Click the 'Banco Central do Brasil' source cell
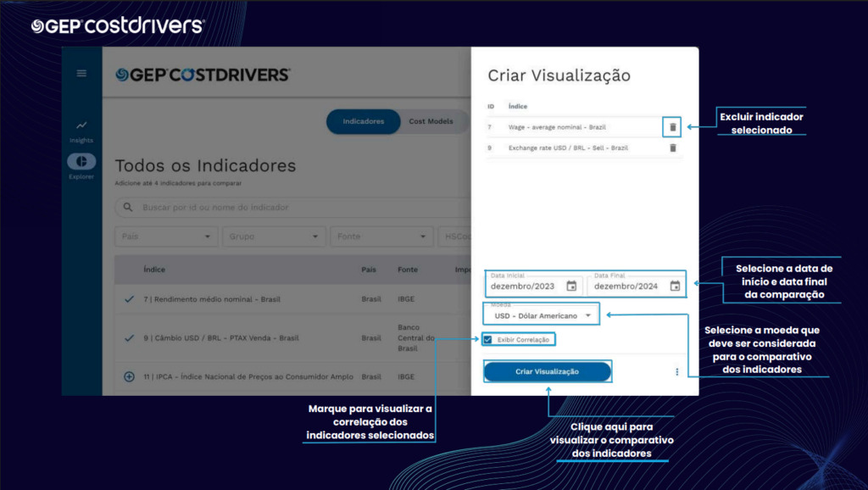 (x=415, y=337)
